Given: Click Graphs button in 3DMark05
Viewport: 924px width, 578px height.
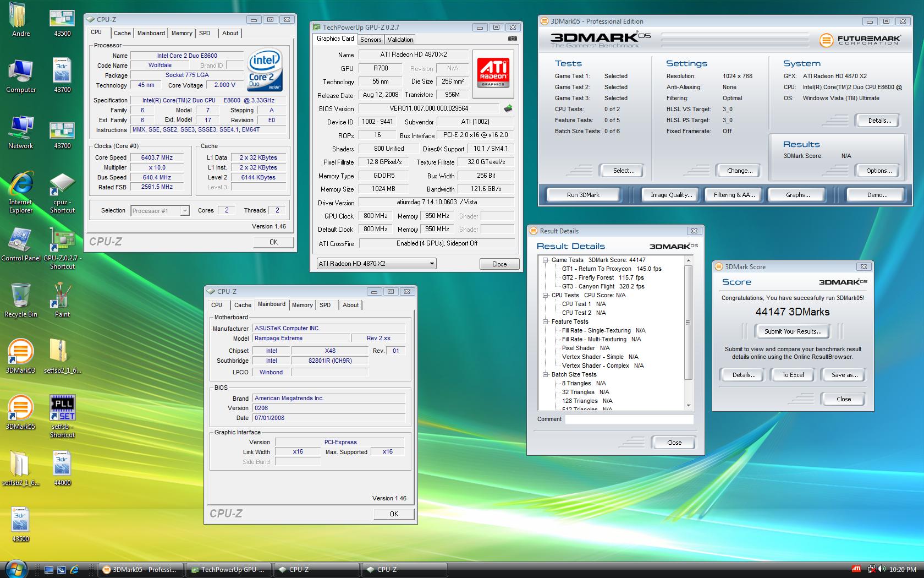Looking at the screenshot, I should coord(798,195).
